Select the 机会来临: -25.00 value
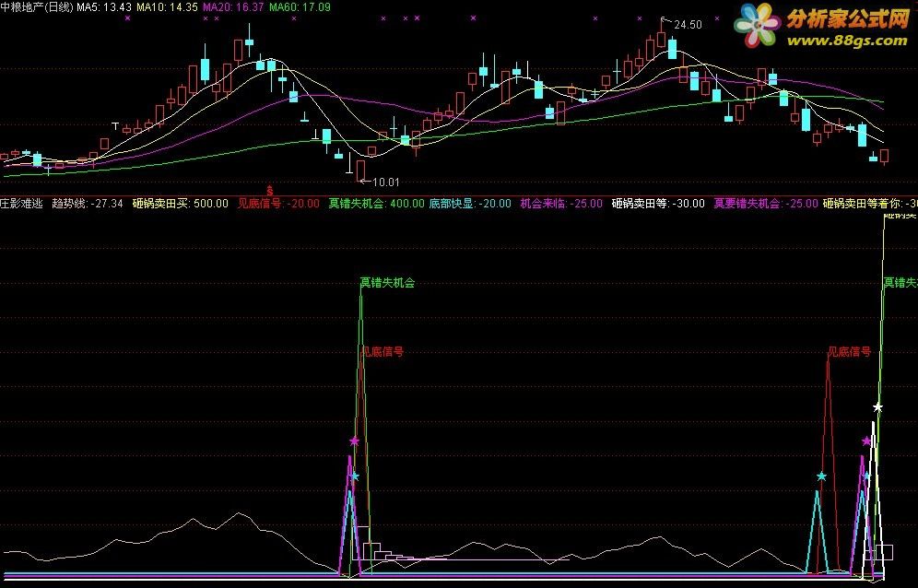Image resolution: width=918 pixels, height=588 pixels. tap(561, 204)
